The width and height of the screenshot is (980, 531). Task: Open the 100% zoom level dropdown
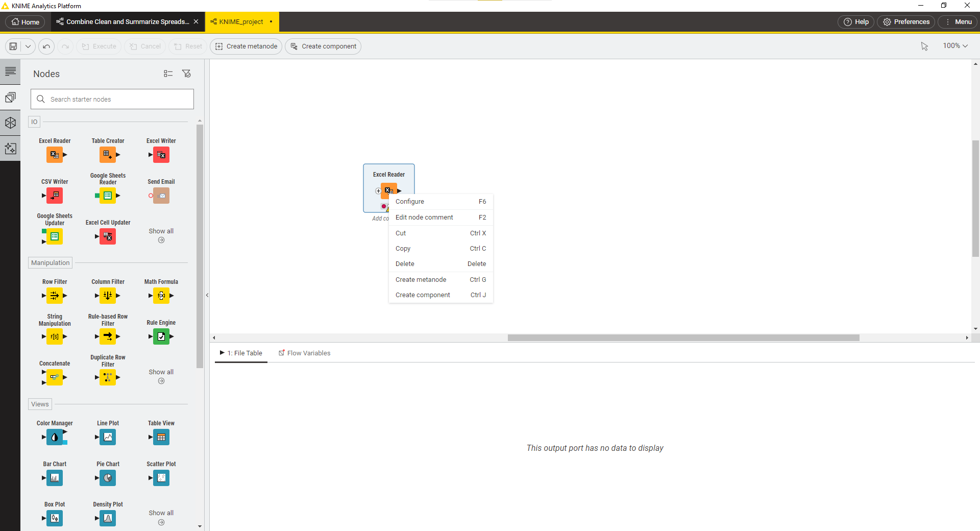[955, 46]
